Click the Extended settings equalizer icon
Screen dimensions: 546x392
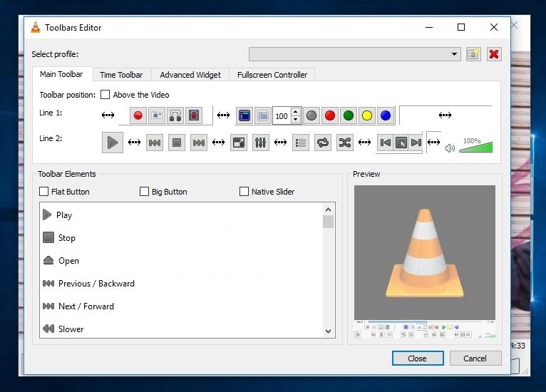(x=260, y=143)
